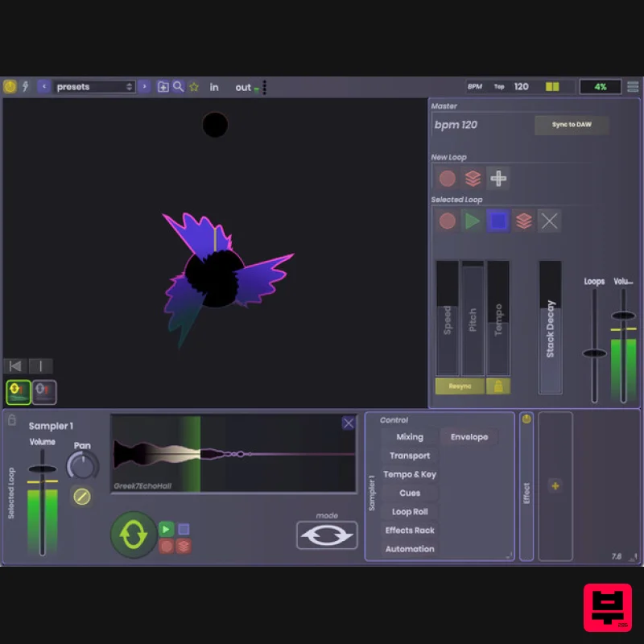The width and height of the screenshot is (644, 644).
Task: Open the hamburger menu at top right
Action: click(634, 86)
